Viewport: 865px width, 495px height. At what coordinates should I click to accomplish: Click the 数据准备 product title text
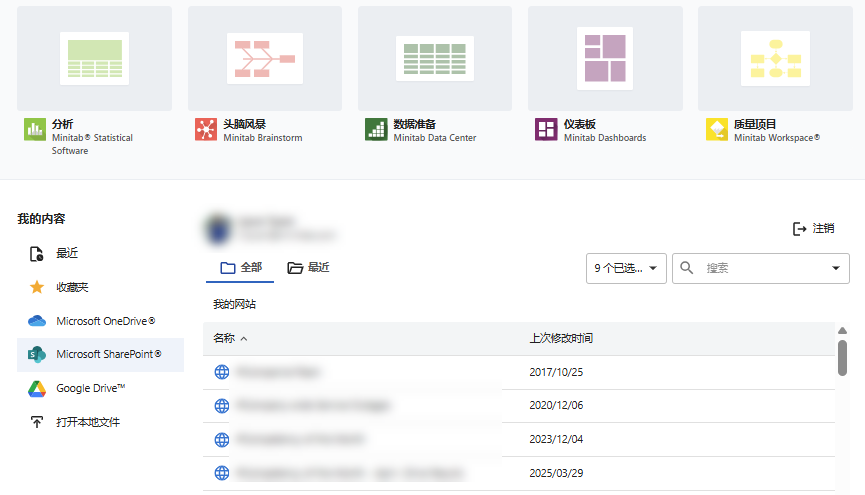414,124
